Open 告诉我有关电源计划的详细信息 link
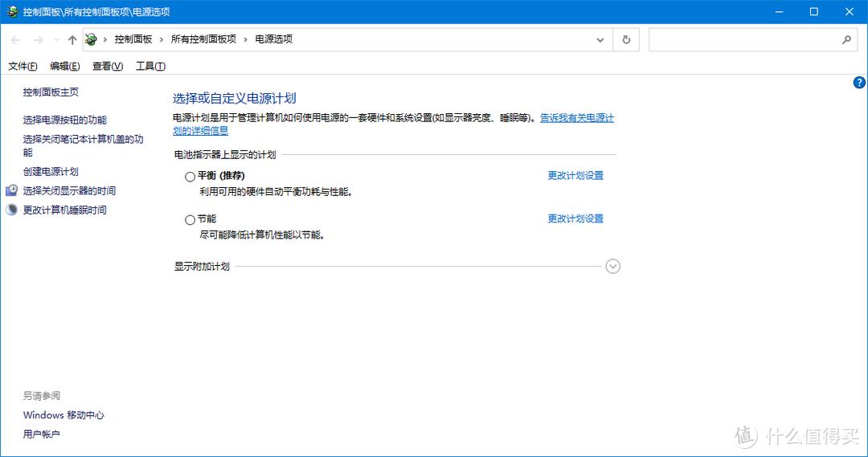Image resolution: width=868 pixels, height=457 pixels. click(x=577, y=118)
